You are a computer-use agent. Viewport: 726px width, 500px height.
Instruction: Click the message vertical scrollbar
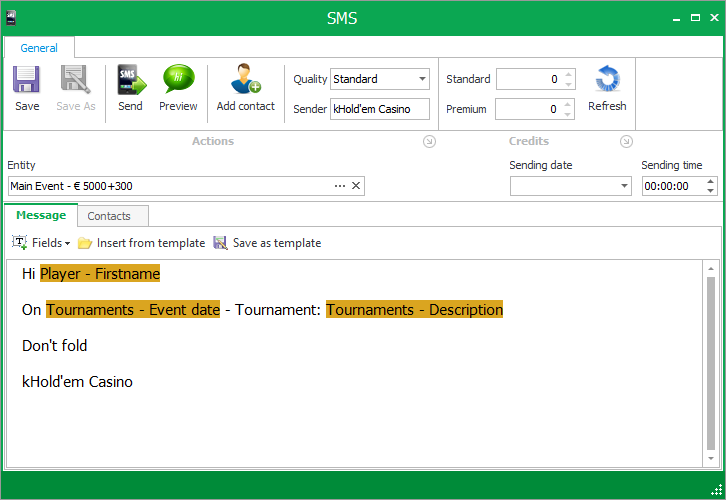click(711, 360)
